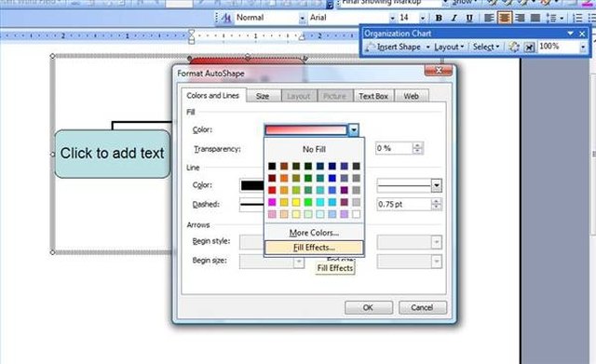
Task: Toggle Italic formatting in toolbar
Action: [x=454, y=18]
